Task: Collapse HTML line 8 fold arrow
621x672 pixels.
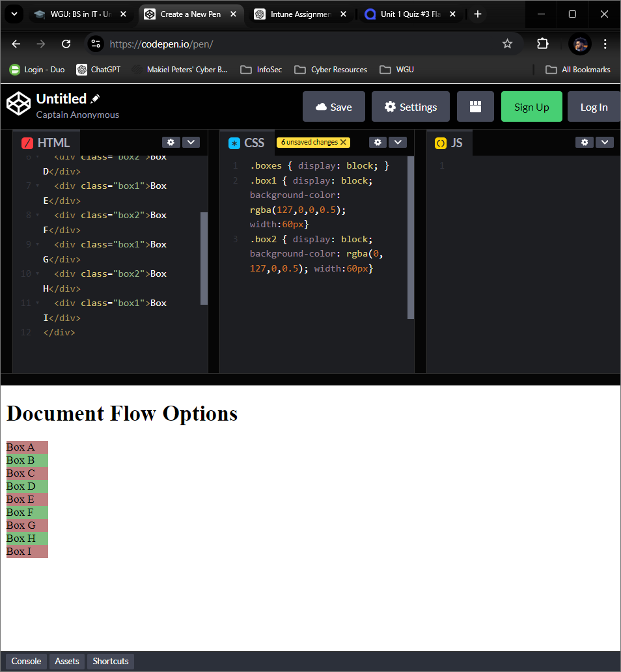Action: tap(37, 215)
